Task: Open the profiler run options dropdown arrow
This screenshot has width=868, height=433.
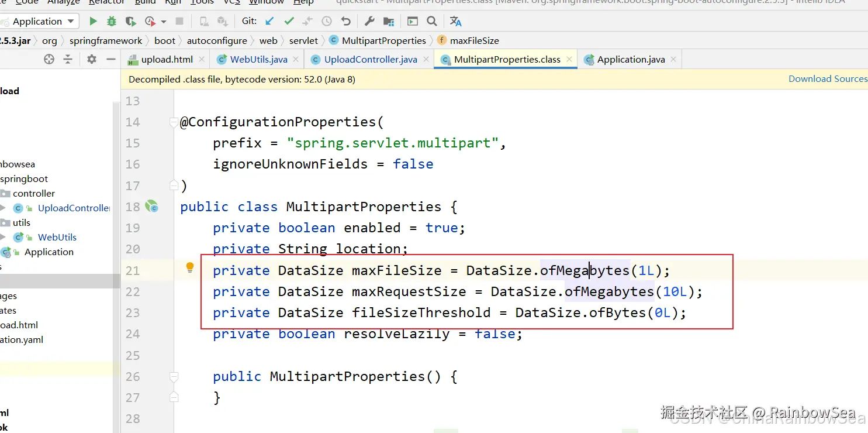Action: (164, 22)
